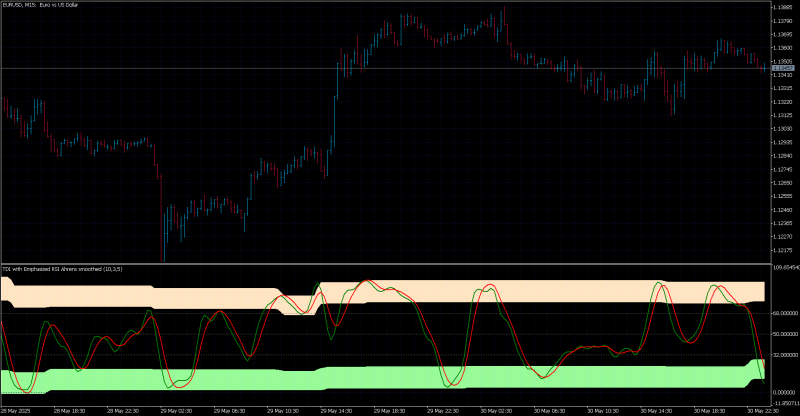Click the 28 May 22:30 time label

[x=122, y=411]
